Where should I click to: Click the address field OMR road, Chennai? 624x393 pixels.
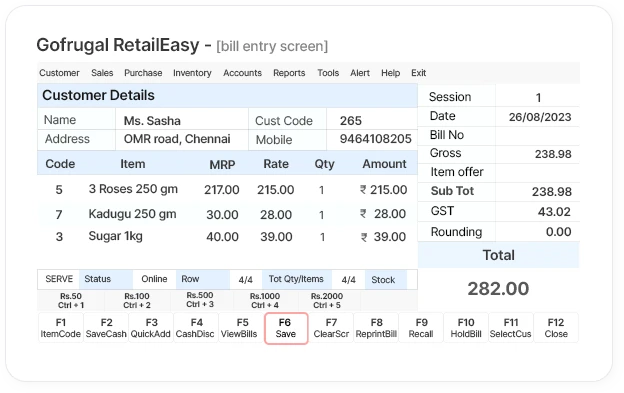coord(182,140)
